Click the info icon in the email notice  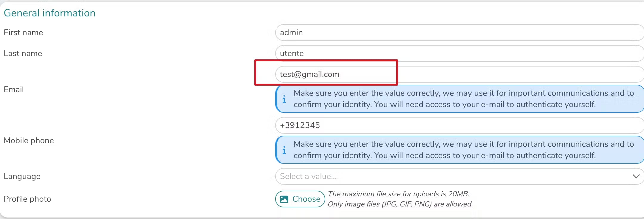coord(284,99)
